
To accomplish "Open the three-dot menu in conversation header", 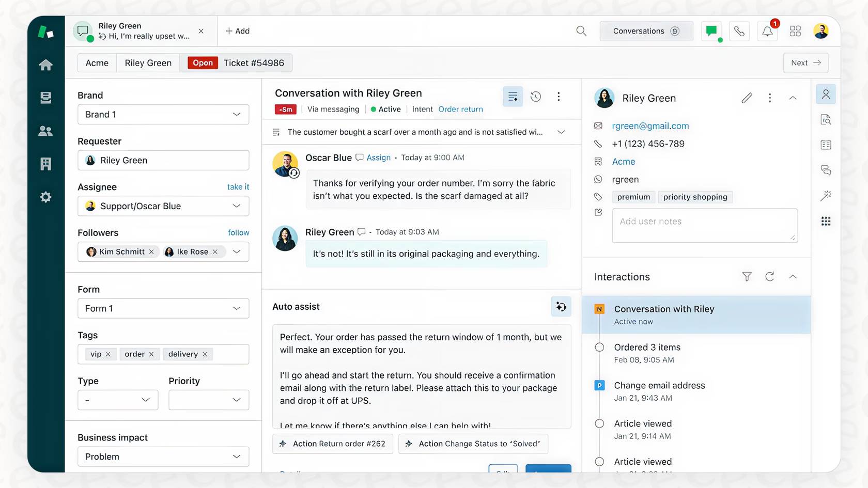I will 559,97.
